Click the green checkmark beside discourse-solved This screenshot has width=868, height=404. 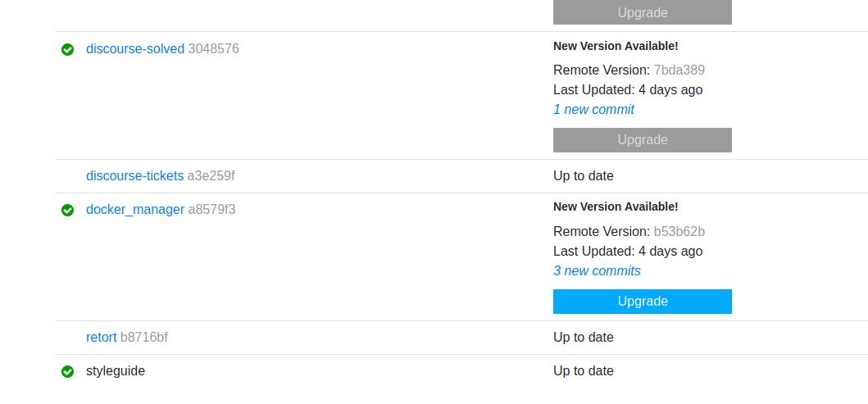point(68,49)
